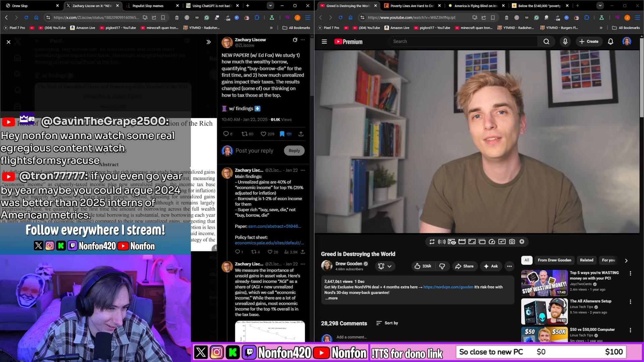Click the share icon under the tweet
This screenshot has width=644, height=362.
[301, 134]
